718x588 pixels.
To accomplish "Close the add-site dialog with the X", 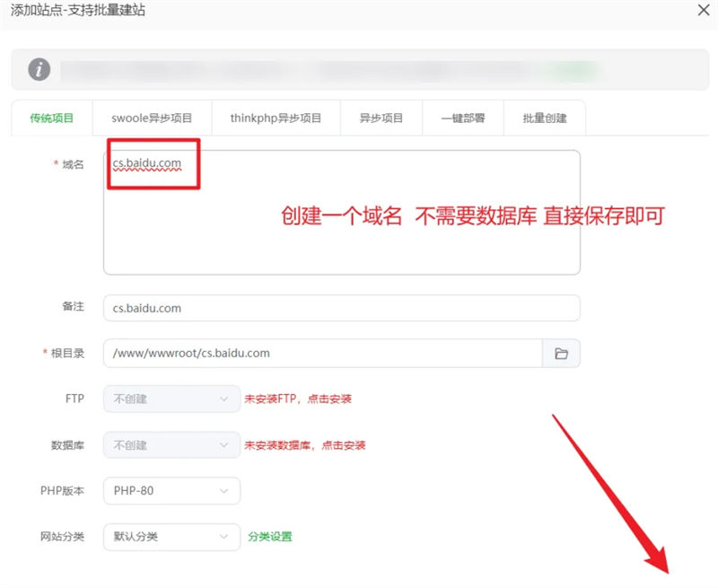I will pyautogui.click(x=702, y=11).
